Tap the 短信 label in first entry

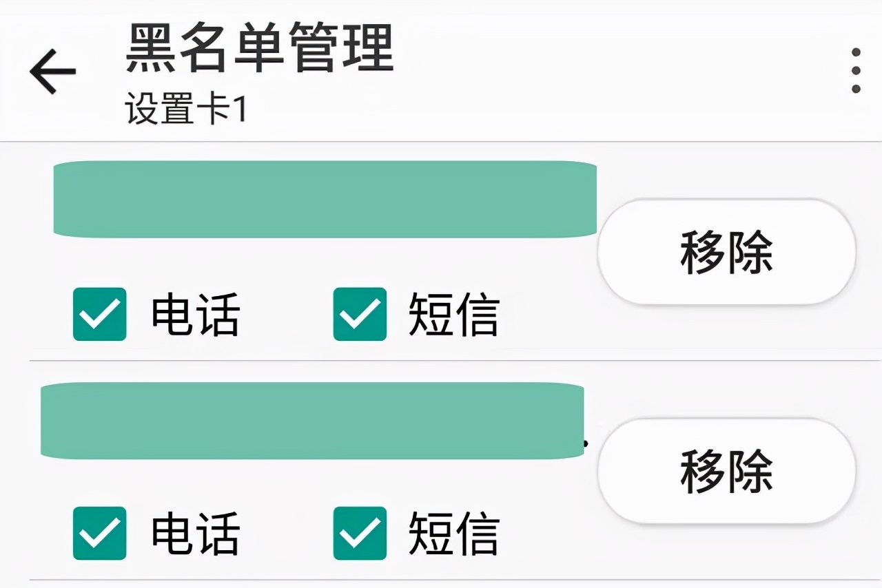pyautogui.click(x=453, y=314)
